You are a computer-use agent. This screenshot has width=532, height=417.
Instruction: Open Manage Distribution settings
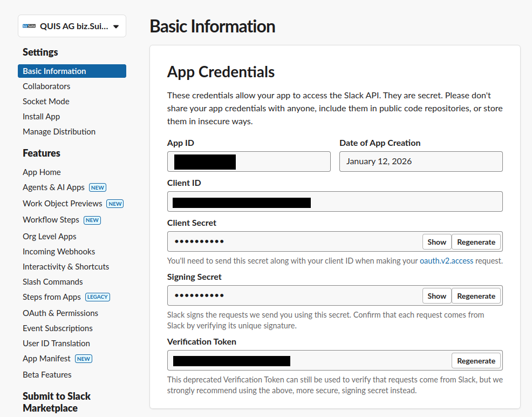59,131
